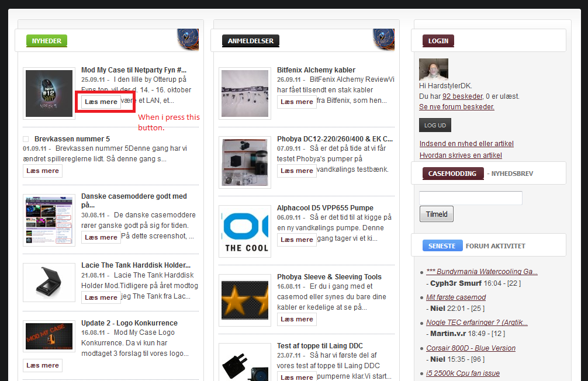
Task: Open the Phobya pump parts thumbnail
Action: tap(245, 162)
